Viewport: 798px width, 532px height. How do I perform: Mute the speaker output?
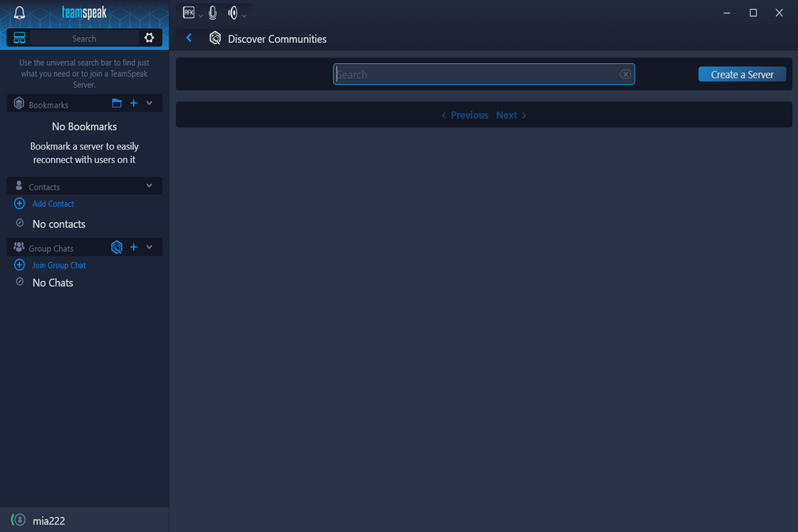[x=233, y=13]
